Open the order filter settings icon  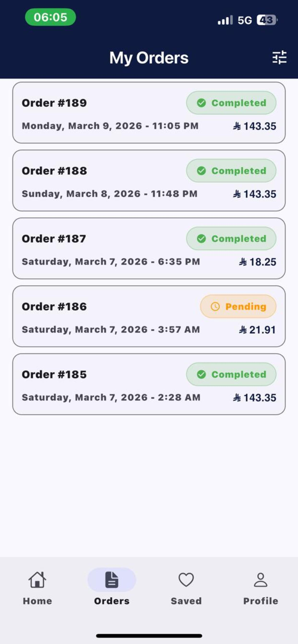(x=280, y=57)
